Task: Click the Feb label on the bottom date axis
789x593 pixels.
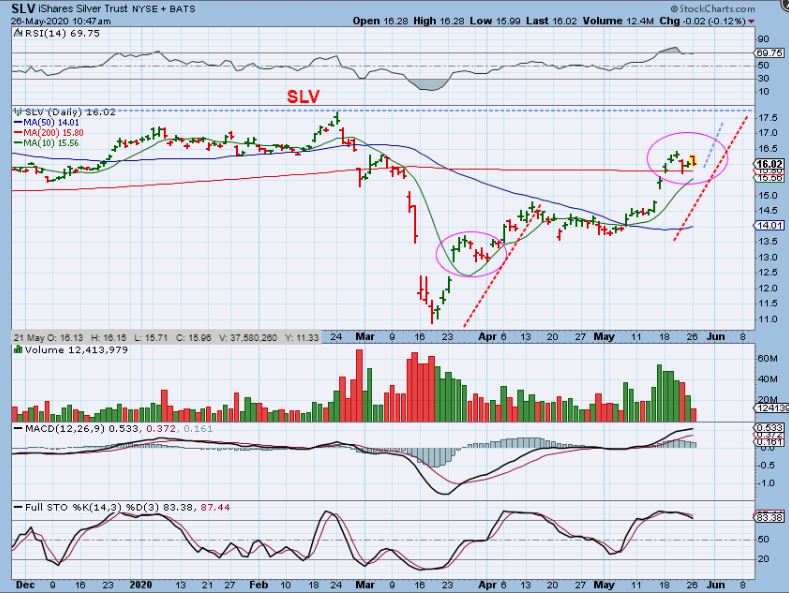Action: [x=259, y=585]
